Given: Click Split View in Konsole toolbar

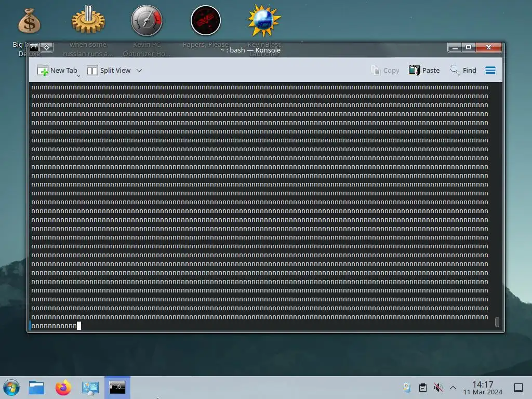Looking at the screenshot, I should [109, 70].
